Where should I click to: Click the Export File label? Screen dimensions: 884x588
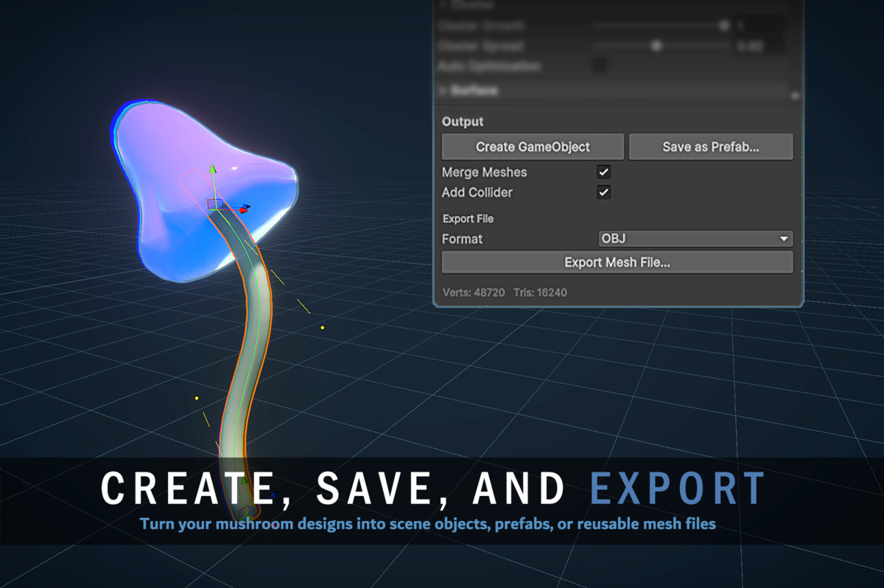coord(468,219)
